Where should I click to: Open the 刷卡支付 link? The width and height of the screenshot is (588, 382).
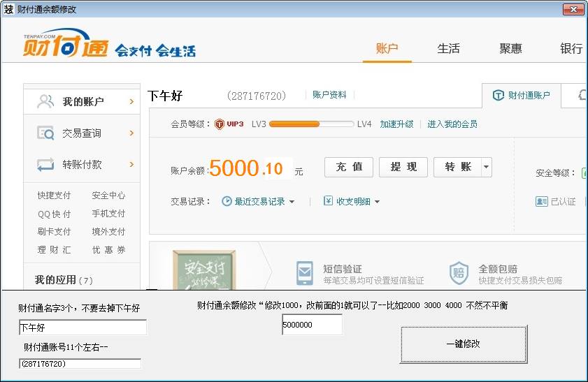tap(54, 231)
